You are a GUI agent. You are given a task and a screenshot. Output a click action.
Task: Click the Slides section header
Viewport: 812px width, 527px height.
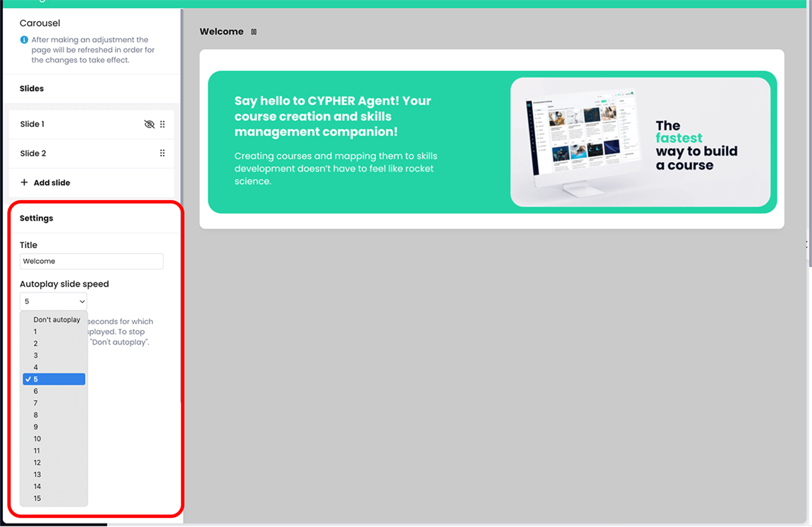click(x=32, y=89)
